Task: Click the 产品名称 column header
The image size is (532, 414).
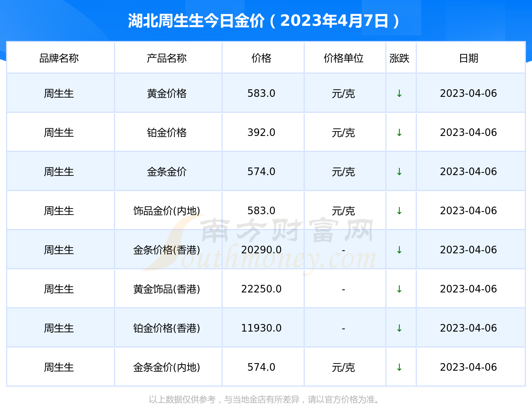Action: click(166, 58)
